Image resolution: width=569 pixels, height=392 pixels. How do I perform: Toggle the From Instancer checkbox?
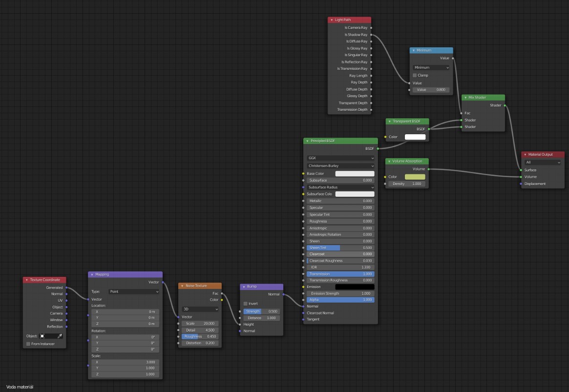point(28,344)
